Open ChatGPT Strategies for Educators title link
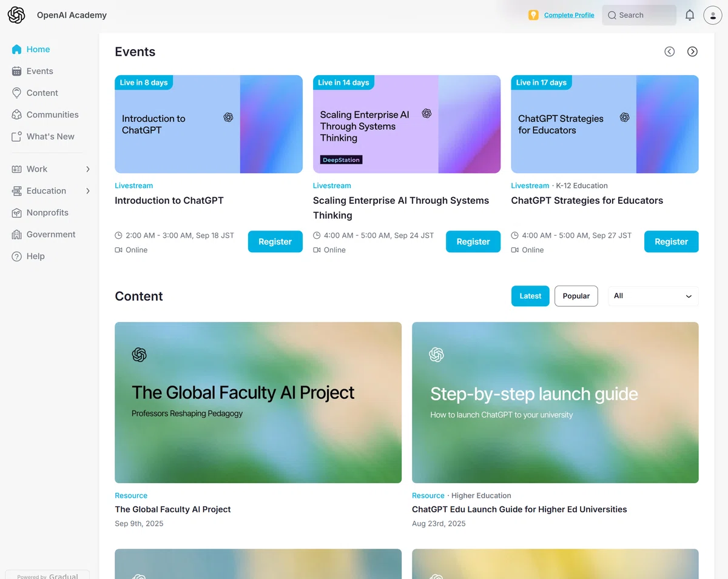The height and width of the screenshot is (579, 728). pyautogui.click(x=587, y=201)
